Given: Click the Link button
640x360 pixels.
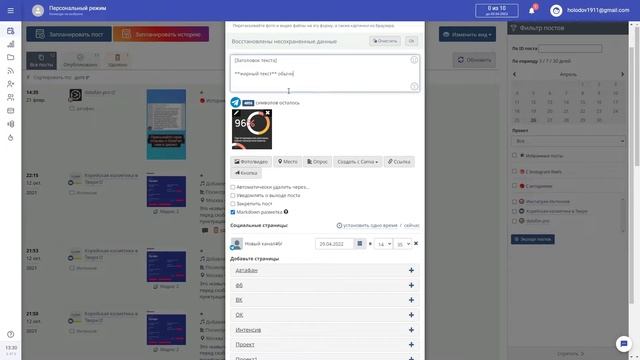Looking at the screenshot, I should pyautogui.click(x=399, y=162).
